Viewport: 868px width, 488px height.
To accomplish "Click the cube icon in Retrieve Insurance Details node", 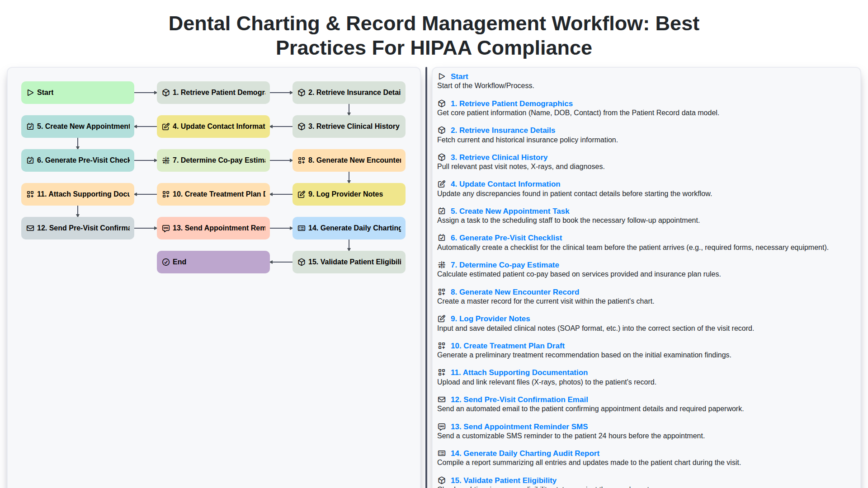I will pos(302,93).
